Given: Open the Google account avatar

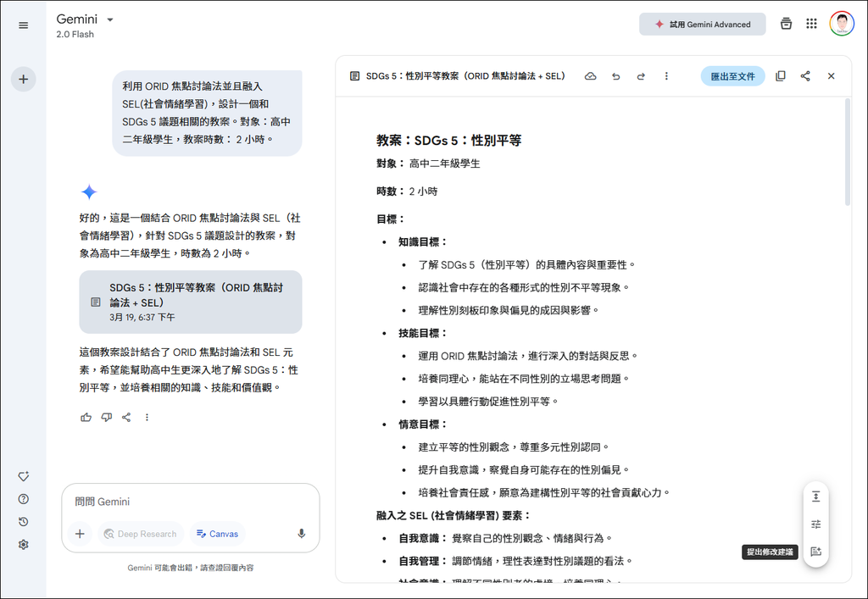Looking at the screenshot, I should [842, 24].
